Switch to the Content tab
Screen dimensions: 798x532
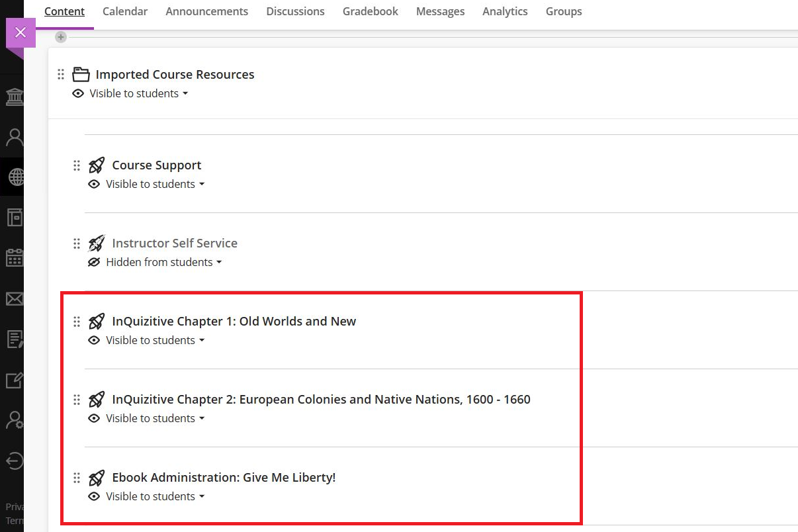pos(64,11)
